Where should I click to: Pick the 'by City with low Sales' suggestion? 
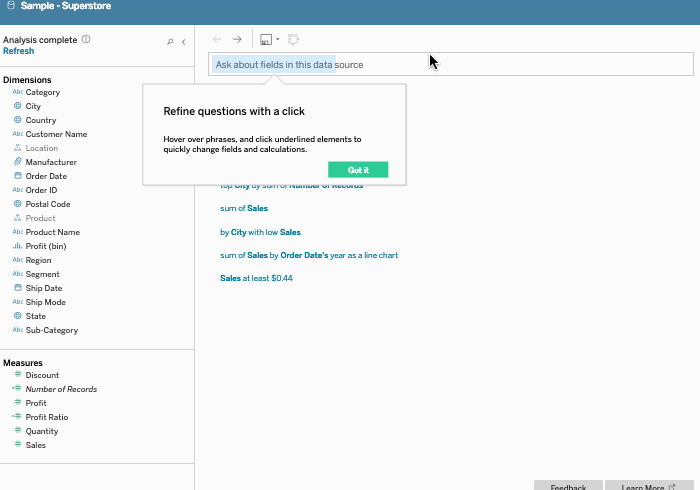tap(260, 232)
